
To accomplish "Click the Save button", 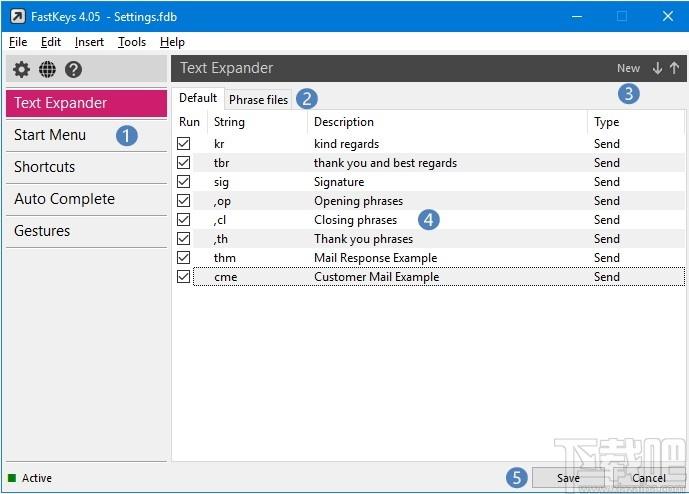I will pyautogui.click(x=568, y=478).
